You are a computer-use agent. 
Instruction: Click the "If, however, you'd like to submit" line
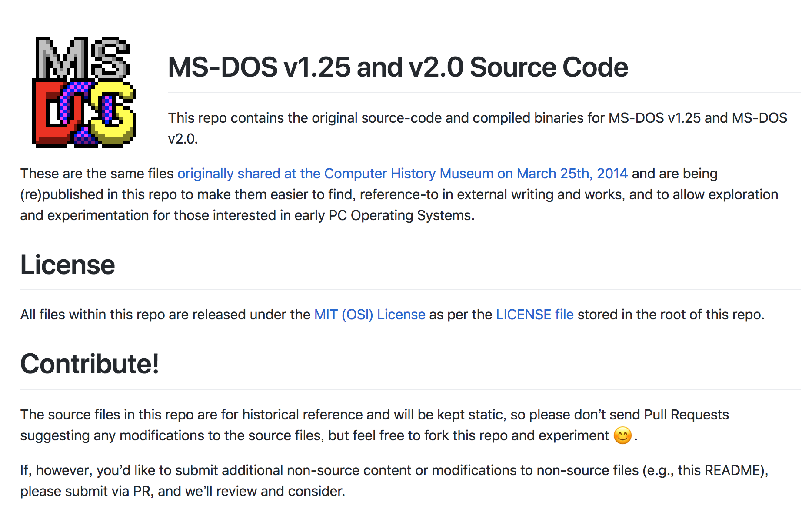coord(394,470)
